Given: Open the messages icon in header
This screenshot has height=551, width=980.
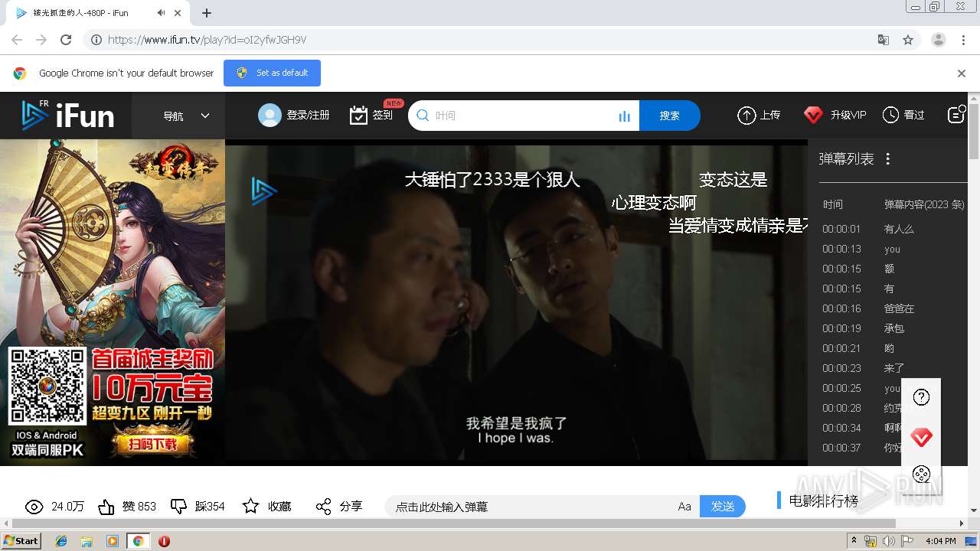Looking at the screenshot, I should click(956, 114).
